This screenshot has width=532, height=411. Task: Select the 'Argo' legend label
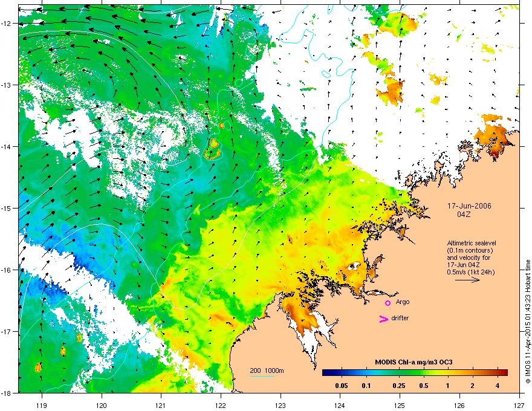(403, 302)
